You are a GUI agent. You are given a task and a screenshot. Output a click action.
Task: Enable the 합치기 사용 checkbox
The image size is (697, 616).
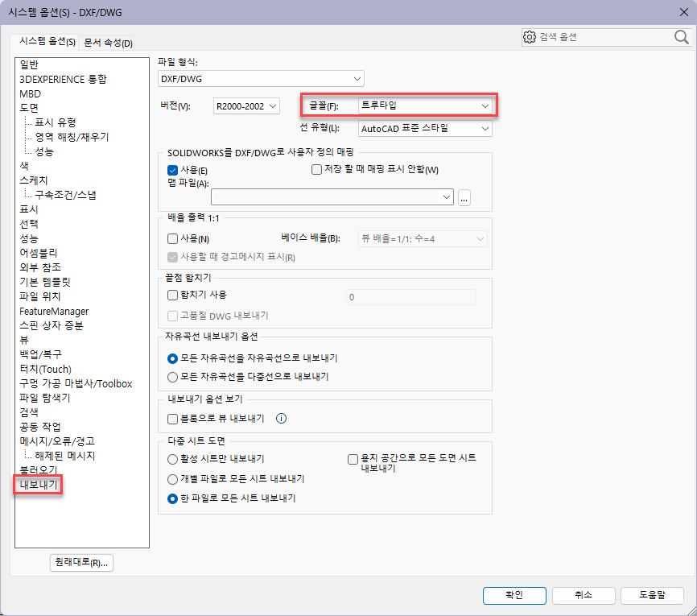click(x=172, y=295)
